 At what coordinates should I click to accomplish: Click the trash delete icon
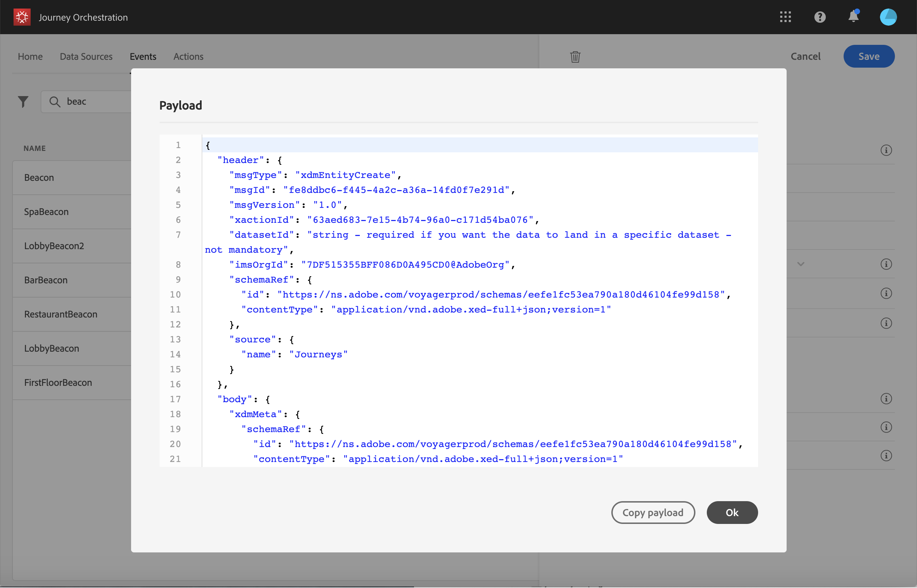pyautogui.click(x=575, y=57)
